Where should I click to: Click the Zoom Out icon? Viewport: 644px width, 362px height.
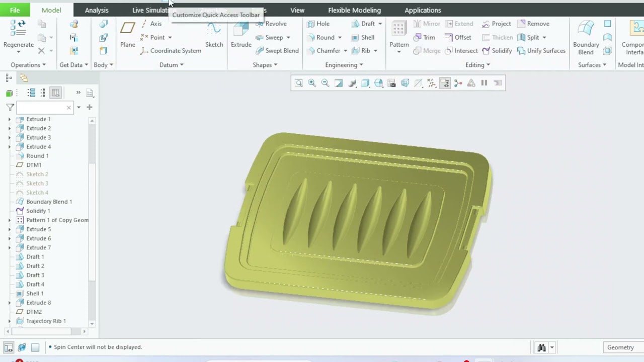[325, 83]
